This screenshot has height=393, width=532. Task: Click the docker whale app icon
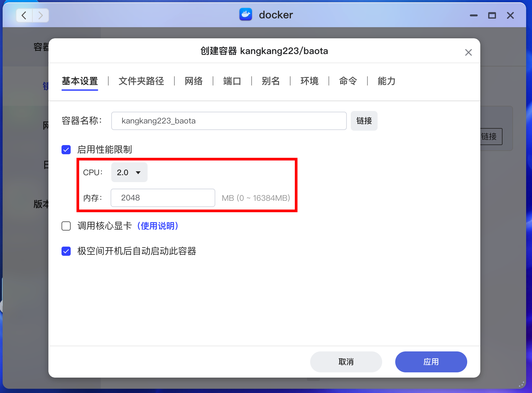point(246,15)
